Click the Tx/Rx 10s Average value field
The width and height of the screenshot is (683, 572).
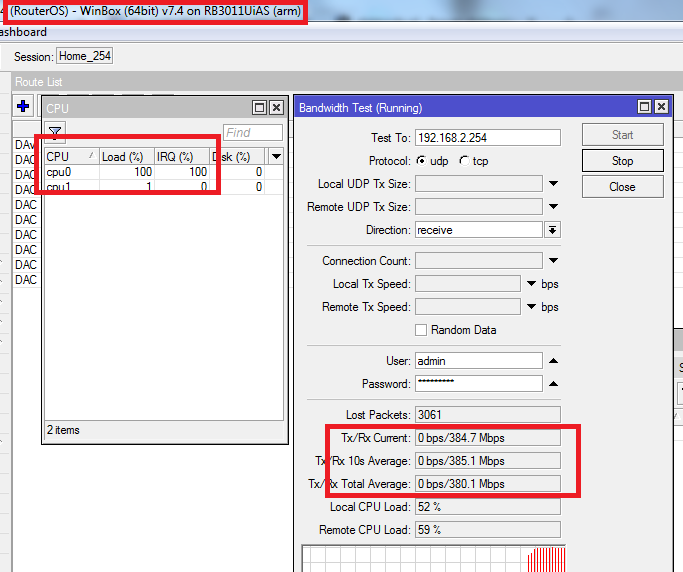(x=488, y=460)
